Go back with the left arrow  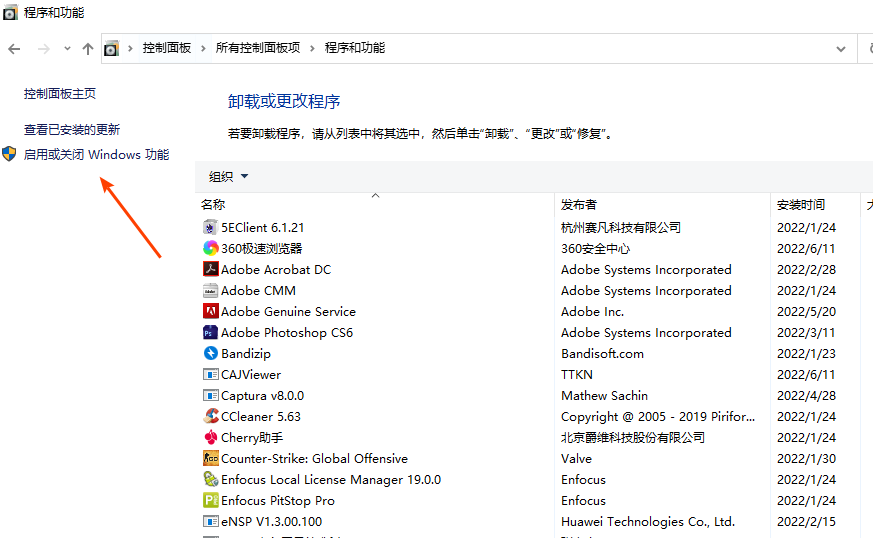point(14,49)
